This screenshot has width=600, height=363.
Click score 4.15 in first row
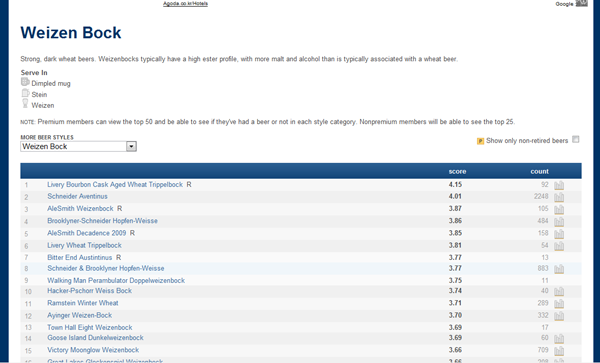[x=455, y=184]
